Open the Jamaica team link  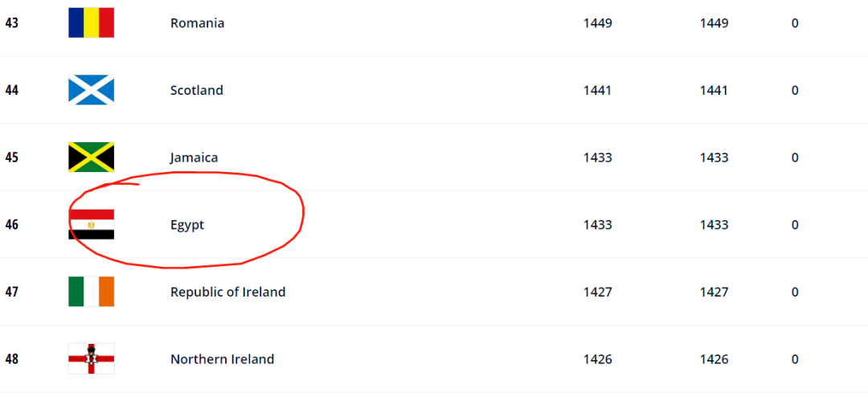click(x=194, y=158)
